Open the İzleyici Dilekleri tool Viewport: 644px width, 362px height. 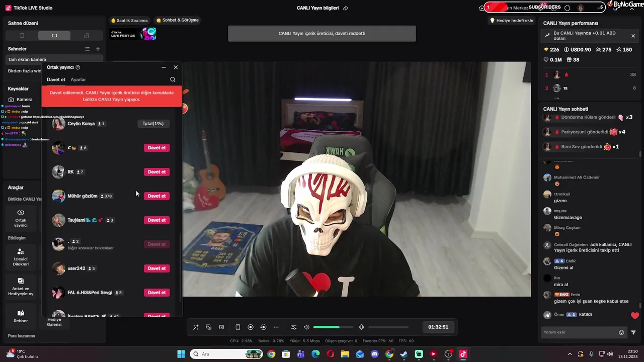(21, 257)
